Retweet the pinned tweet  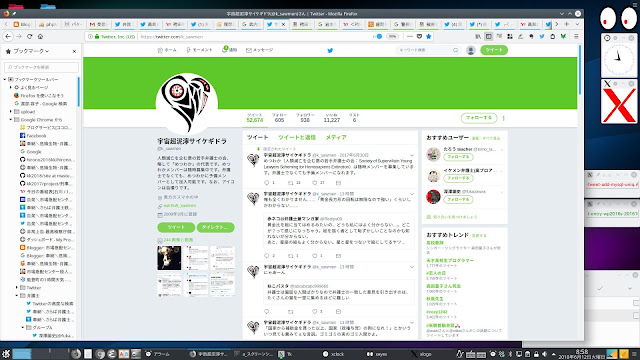[x=291, y=182]
